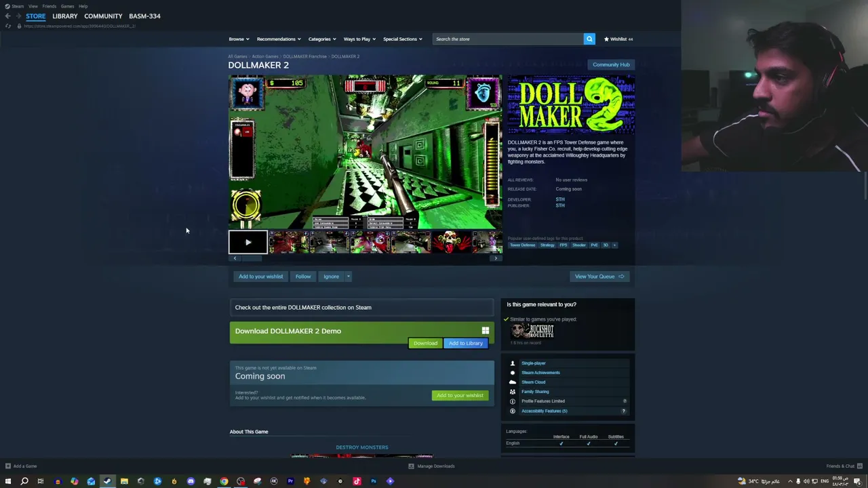Open the Windows Start menu
The height and width of the screenshot is (488, 868).
tap(8, 481)
